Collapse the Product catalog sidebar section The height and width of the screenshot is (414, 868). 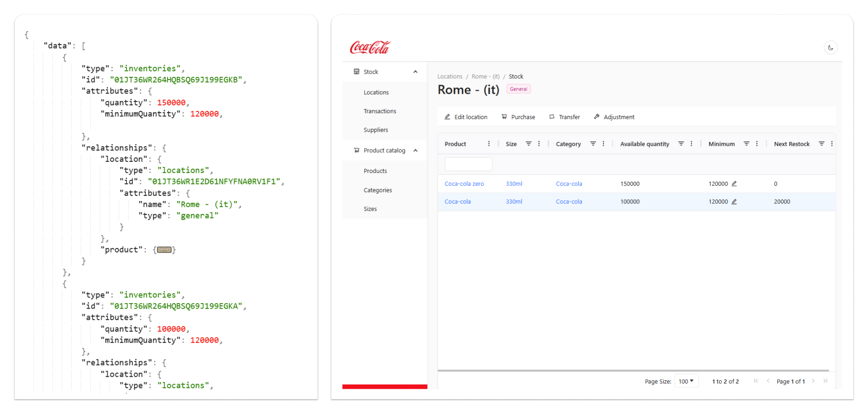(415, 150)
